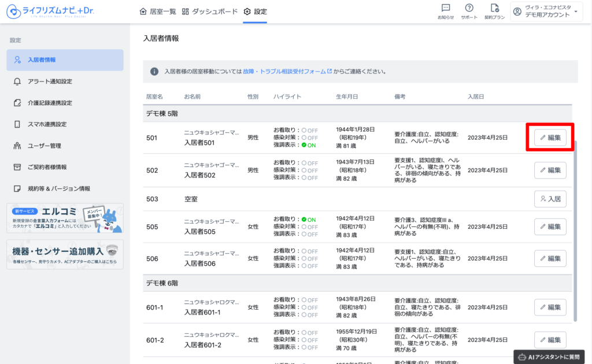Click the resident list vertical scrollbar
Image resolution: width=592 pixels, height=364 pixels.
point(575,231)
